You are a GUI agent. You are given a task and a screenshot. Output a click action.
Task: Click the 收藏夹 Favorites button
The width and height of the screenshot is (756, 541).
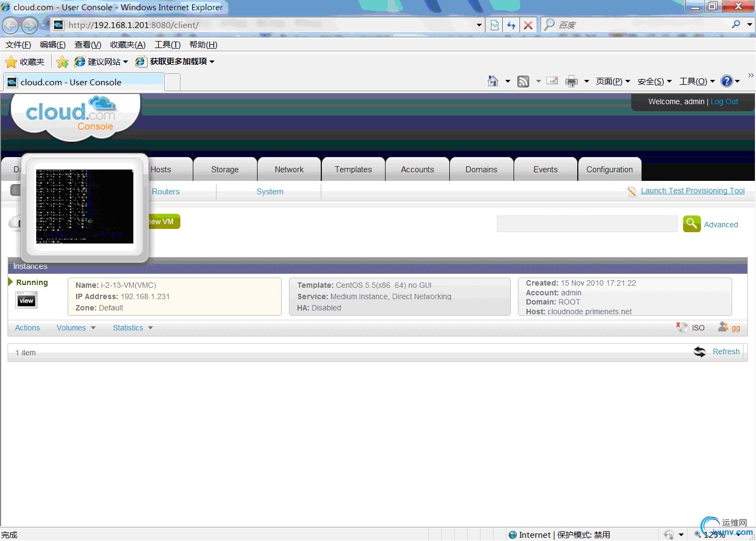pyautogui.click(x=25, y=62)
